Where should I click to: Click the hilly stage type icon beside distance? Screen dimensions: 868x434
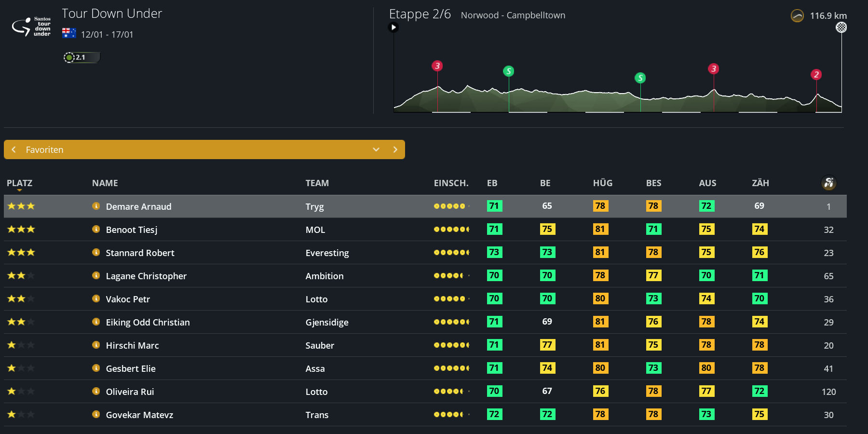pos(797,16)
